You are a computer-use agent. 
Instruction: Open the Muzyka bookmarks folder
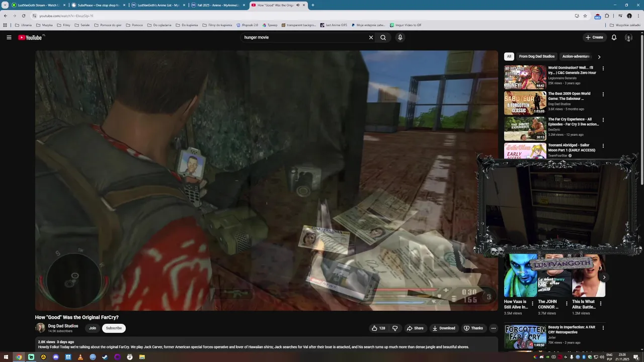tap(44, 25)
